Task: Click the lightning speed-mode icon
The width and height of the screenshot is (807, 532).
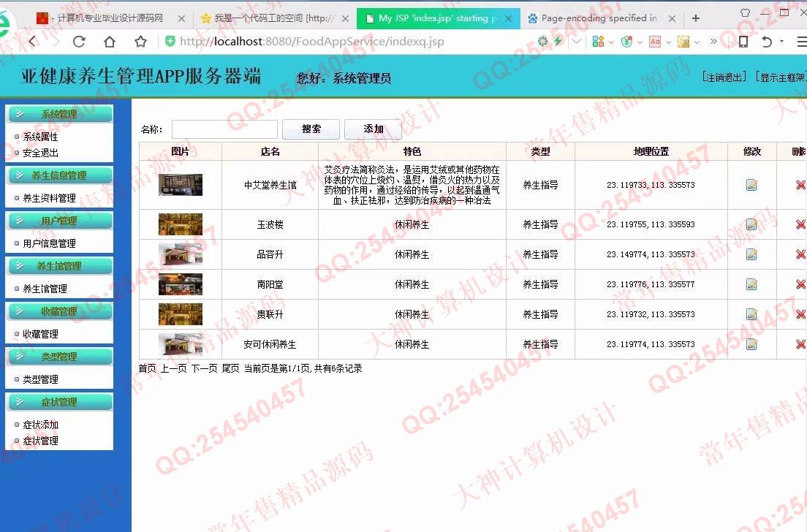Action: (558, 41)
